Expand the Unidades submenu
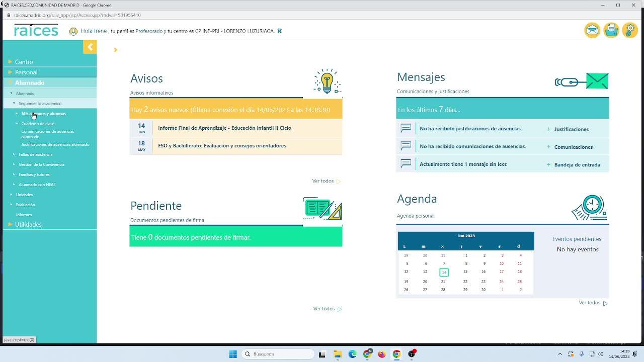The height and width of the screenshot is (362, 644). pyautogui.click(x=24, y=195)
